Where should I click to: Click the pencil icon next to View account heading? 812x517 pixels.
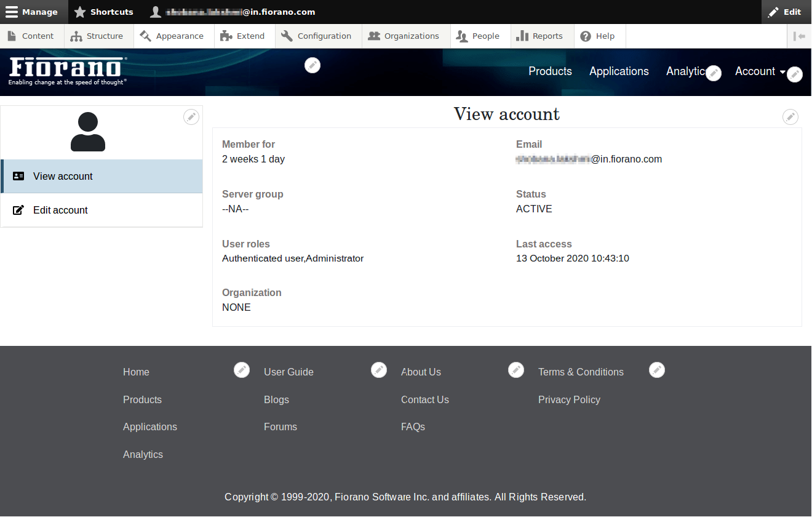coord(790,117)
